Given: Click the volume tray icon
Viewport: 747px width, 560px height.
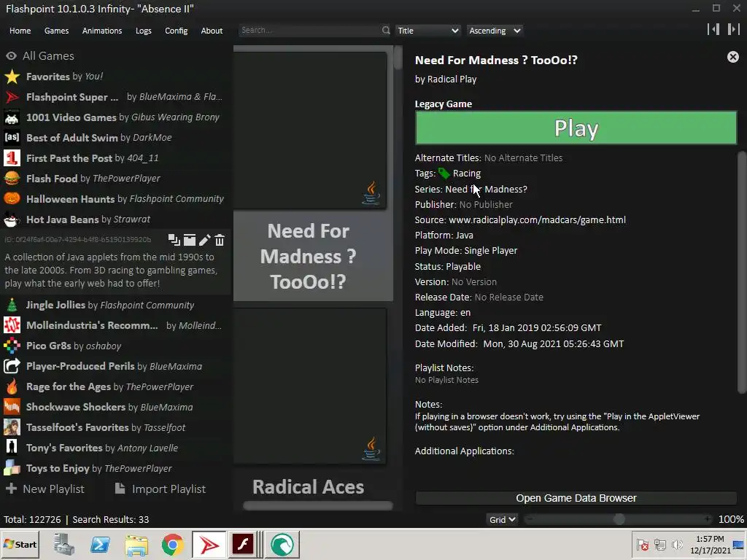Looking at the screenshot, I should (676, 544).
